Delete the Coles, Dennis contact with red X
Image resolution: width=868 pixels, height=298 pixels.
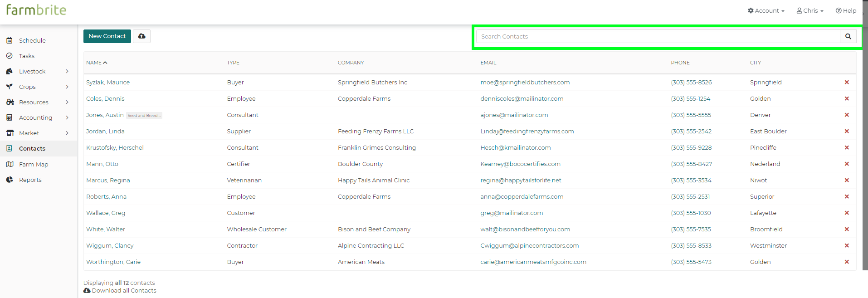[x=847, y=98]
